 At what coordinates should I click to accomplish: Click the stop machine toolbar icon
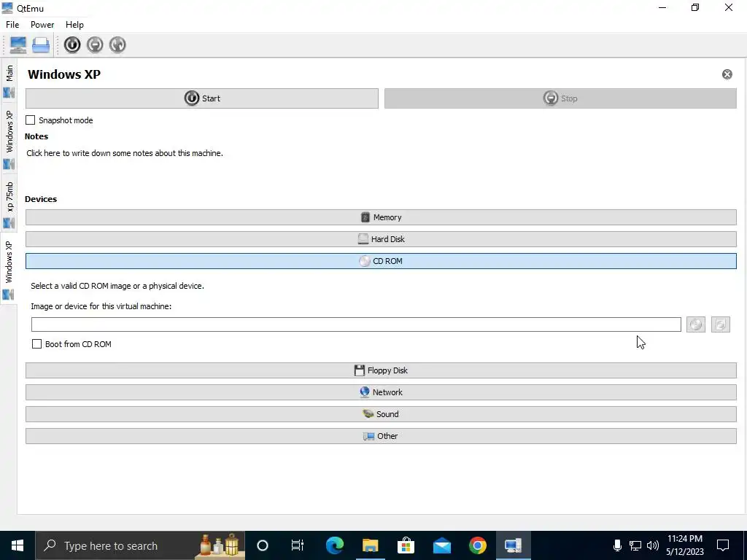coord(95,44)
